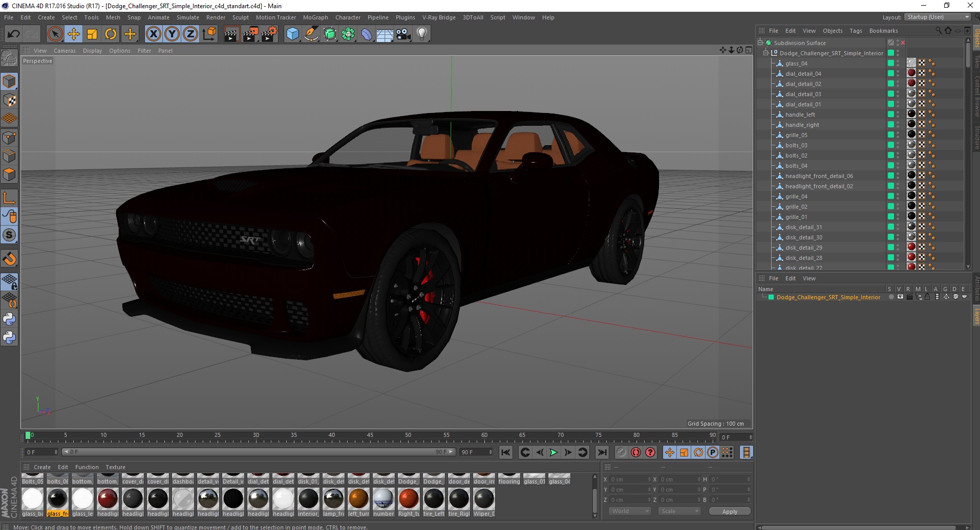
Task: Click the Record Active Objects button
Action: click(621, 452)
